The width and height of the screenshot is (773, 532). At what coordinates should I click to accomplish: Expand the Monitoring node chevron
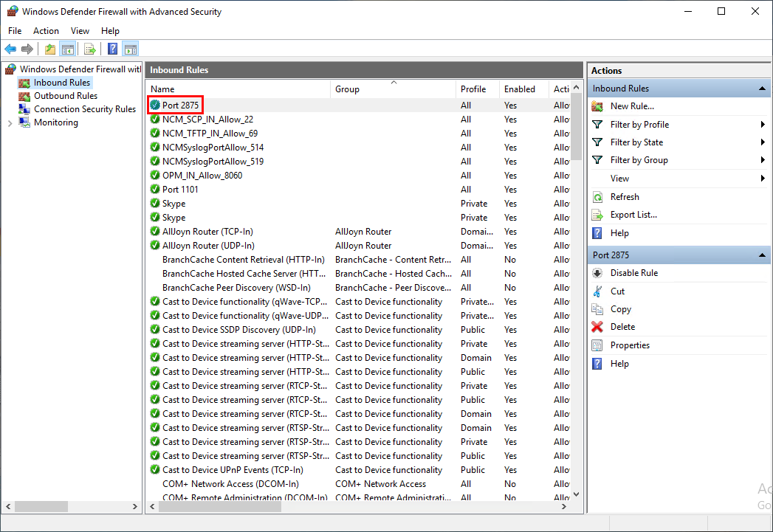[10, 123]
